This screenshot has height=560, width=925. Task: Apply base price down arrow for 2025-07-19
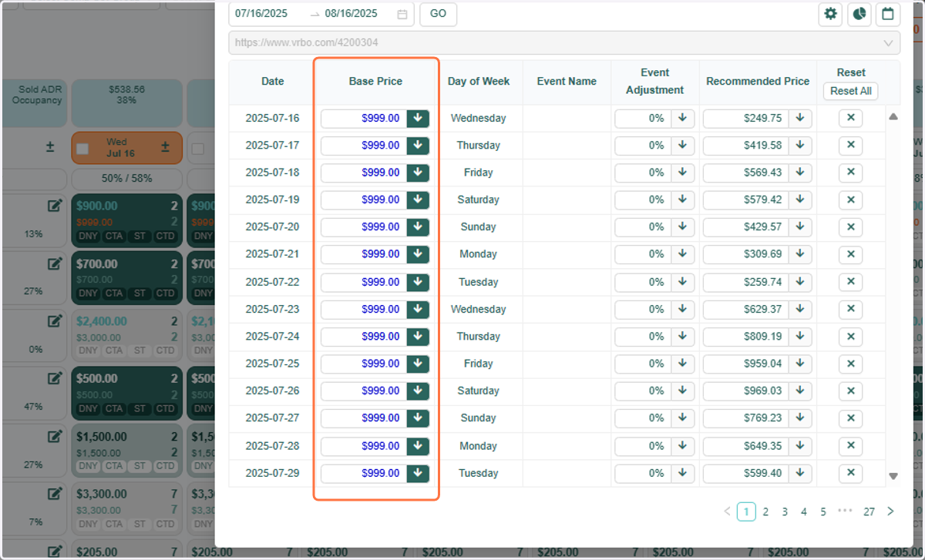coord(418,200)
